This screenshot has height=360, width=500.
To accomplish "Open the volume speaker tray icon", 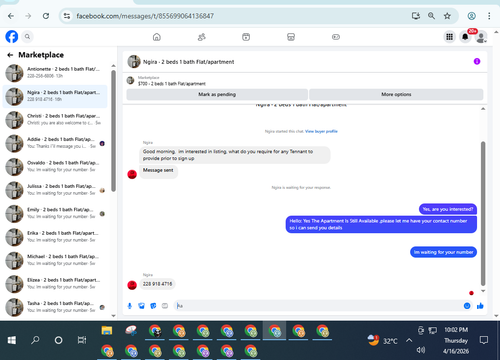I will [421, 350].
